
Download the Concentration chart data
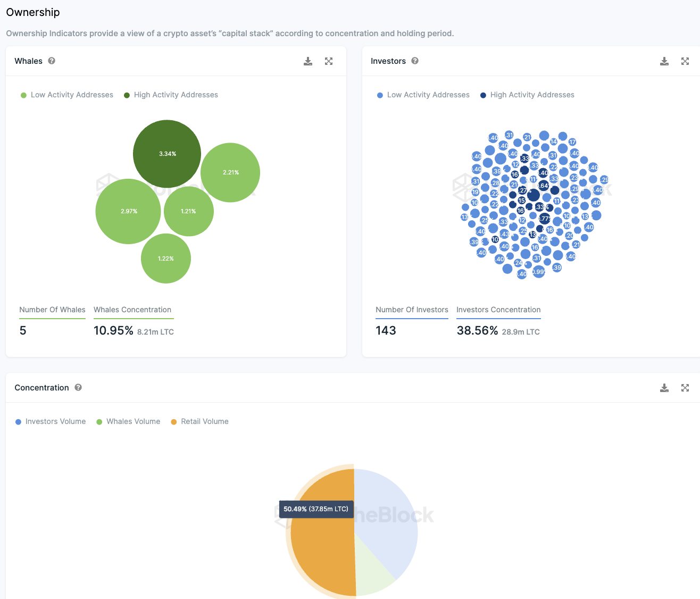pos(664,388)
